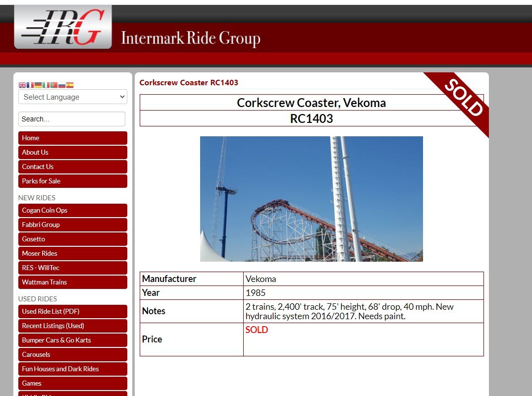Click the notes text about 2 trains
The image size is (532, 396).
coord(349,312)
